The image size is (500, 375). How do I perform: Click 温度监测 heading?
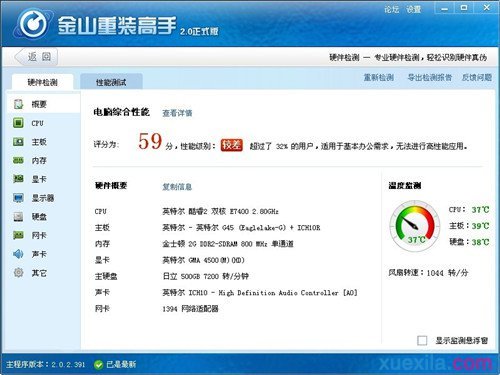405,186
